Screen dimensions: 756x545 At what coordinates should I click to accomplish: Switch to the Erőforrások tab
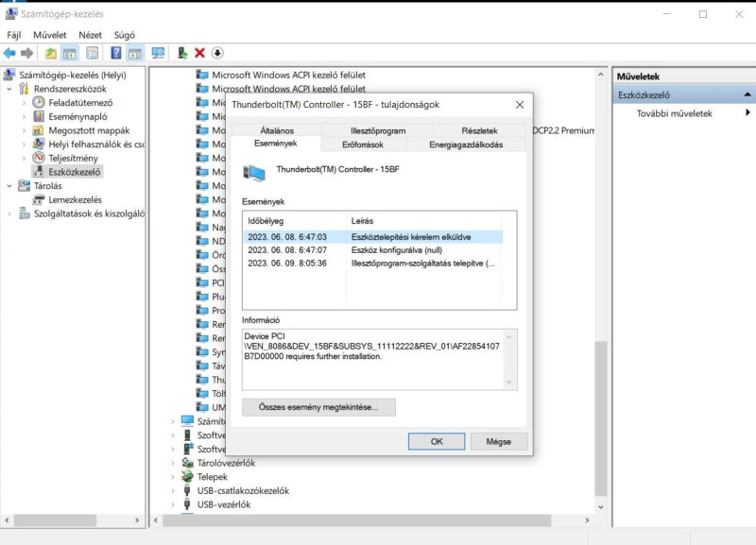pyautogui.click(x=363, y=145)
